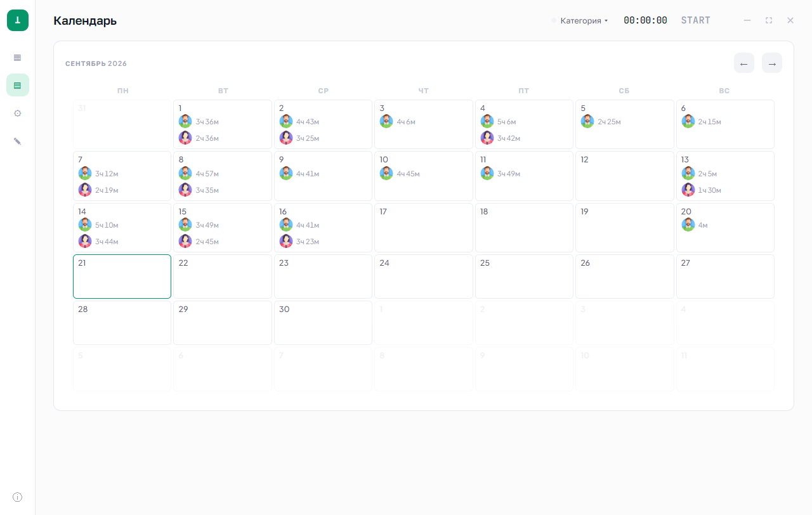Viewport: 812px width, 515px height.
Task: Open the Категория dropdown
Action: [580, 20]
